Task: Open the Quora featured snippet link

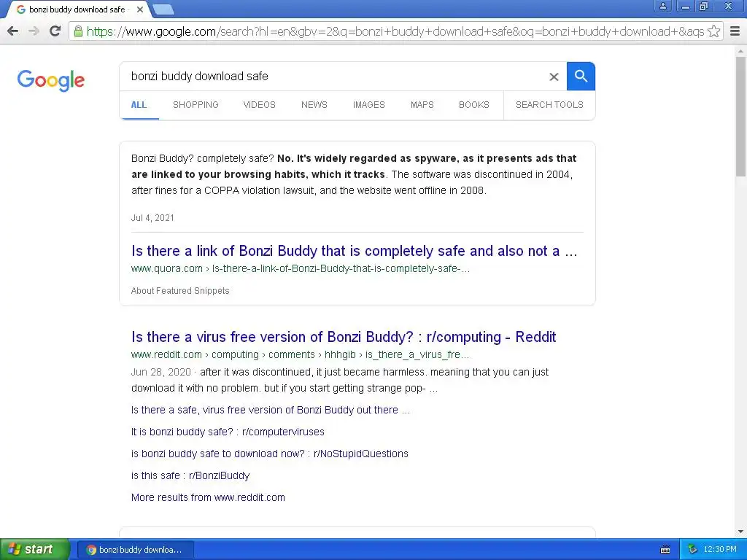Action: (354, 251)
